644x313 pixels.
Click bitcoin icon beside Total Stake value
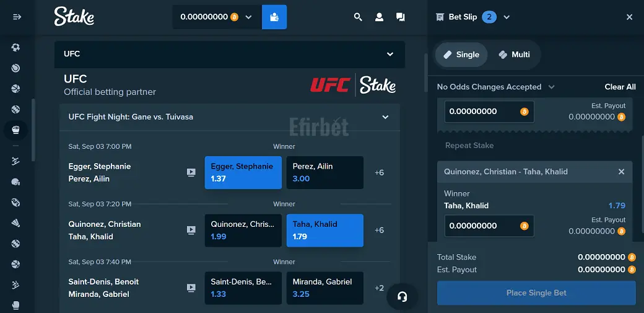(x=632, y=257)
